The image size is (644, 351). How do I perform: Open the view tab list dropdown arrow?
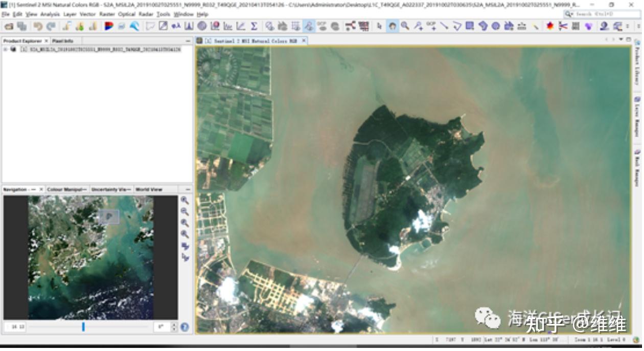622,39
